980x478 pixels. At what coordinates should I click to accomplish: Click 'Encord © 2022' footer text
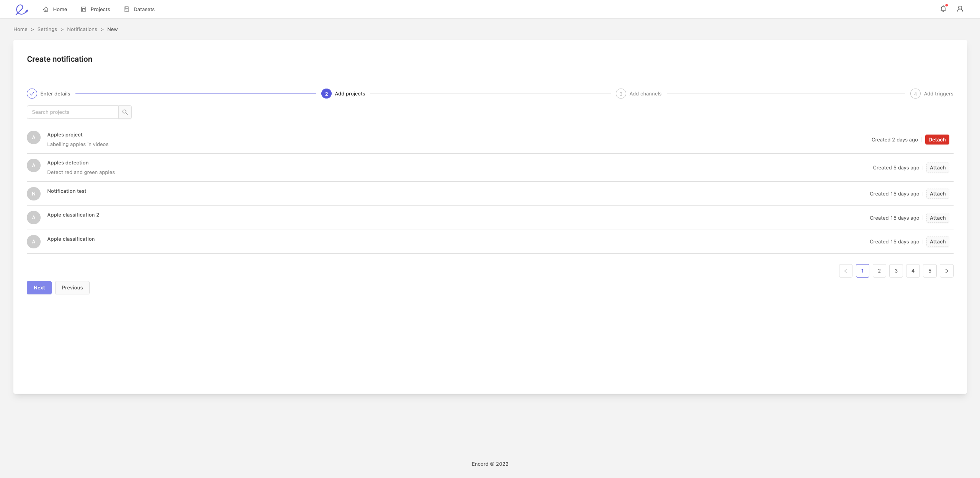click(x=490, y=464)
